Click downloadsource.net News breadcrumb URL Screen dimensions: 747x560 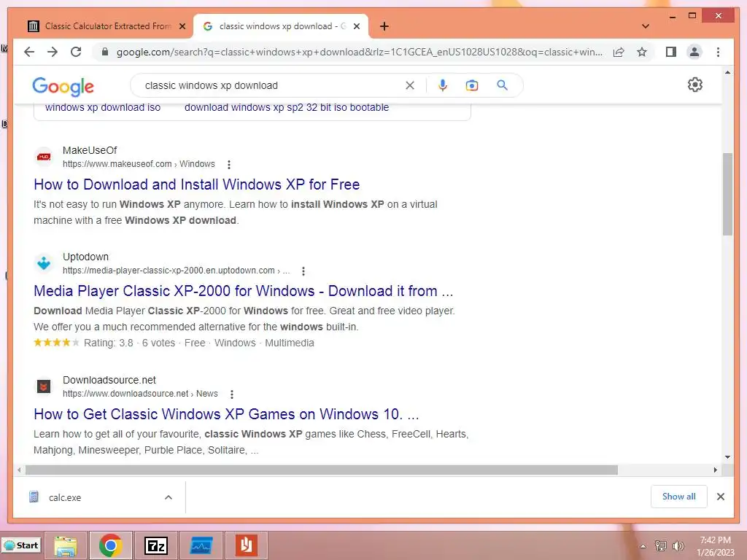140,394
